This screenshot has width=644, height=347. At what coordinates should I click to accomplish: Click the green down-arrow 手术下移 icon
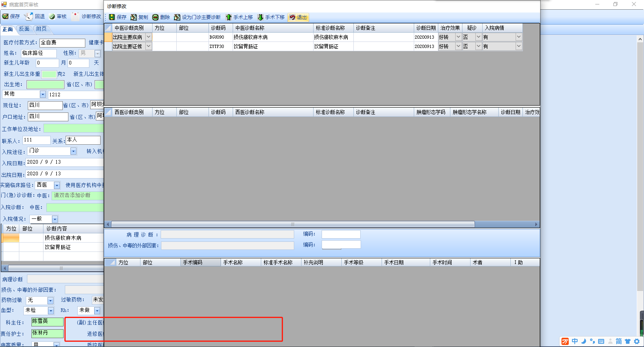(260, 17)
